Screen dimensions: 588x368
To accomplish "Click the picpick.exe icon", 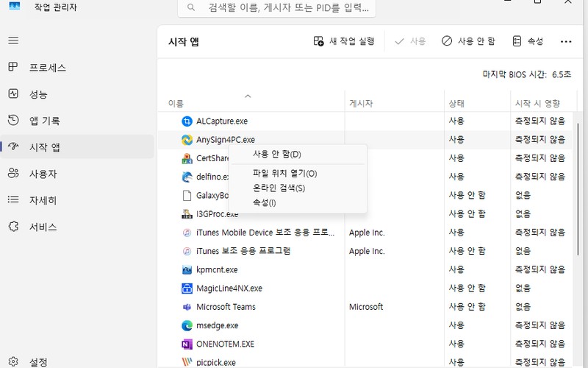I will [187, 362].
